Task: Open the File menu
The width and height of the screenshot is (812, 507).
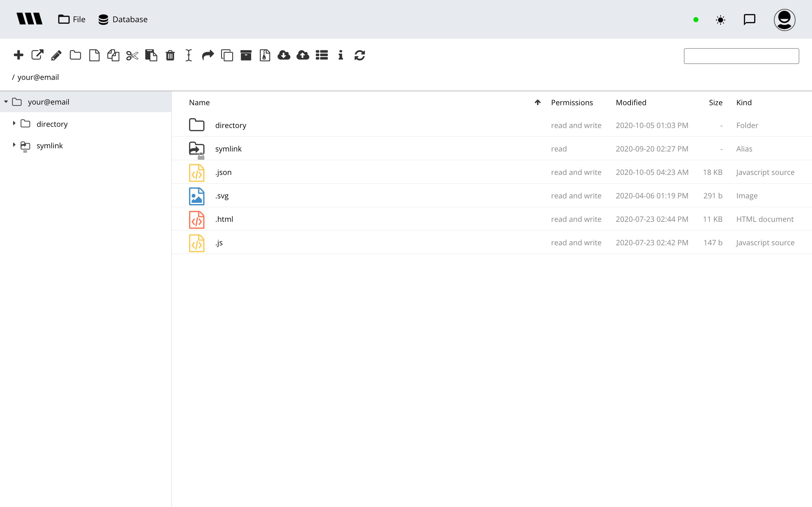Action: (x=72, y=19)
